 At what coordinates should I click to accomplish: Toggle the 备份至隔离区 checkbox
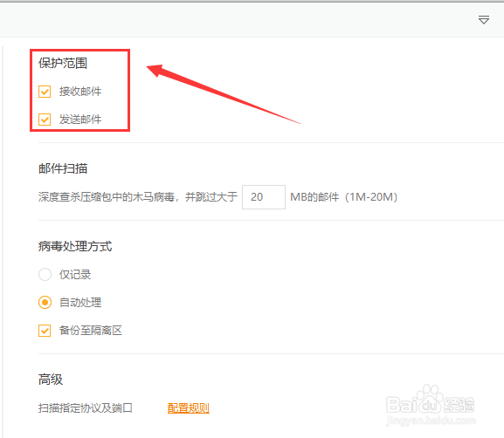[45, 331]
